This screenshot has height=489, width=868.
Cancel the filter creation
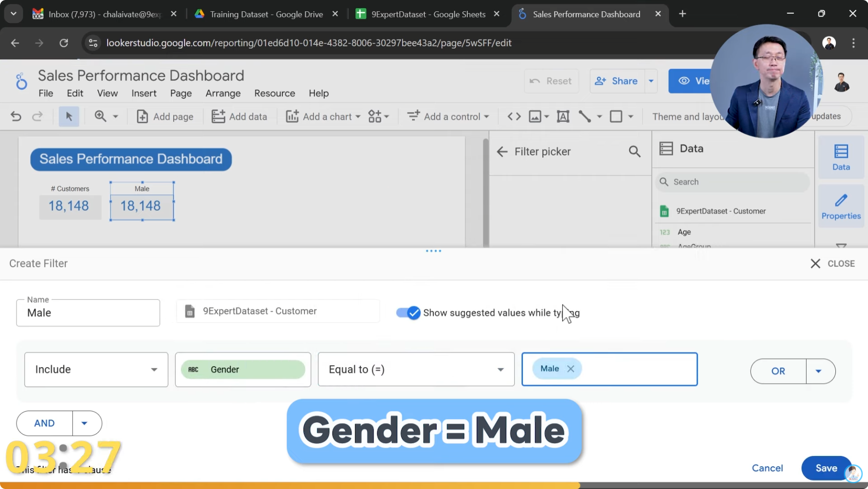tap(767, 468)
